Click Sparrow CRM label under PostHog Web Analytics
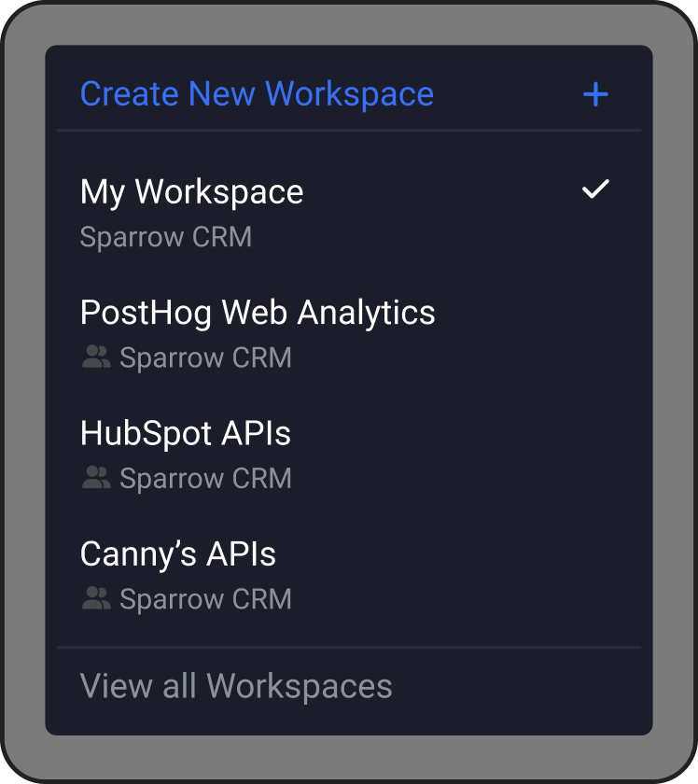 [205, 357]
